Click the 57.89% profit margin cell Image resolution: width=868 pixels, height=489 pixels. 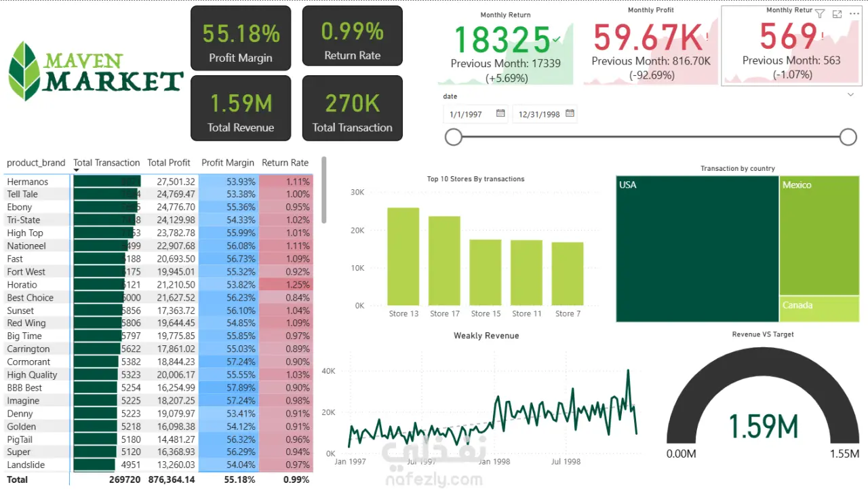[x=229, y=387]
